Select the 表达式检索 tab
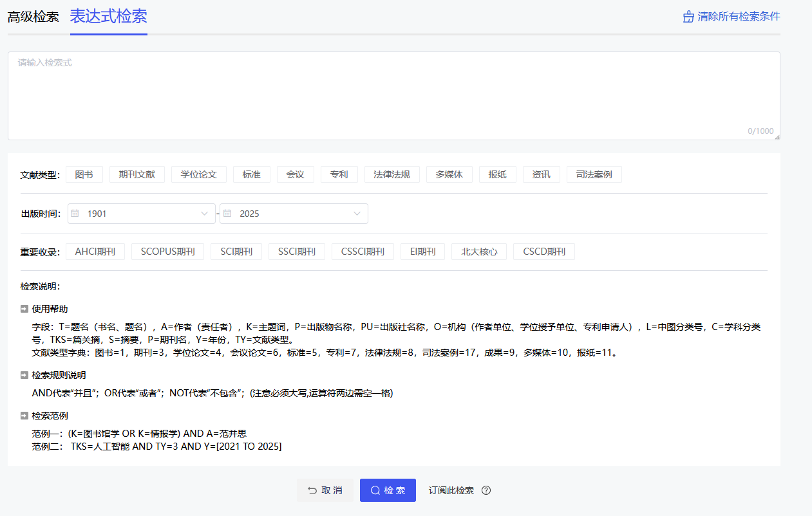This screenshot has height=516, width=812. coord(108,16)
